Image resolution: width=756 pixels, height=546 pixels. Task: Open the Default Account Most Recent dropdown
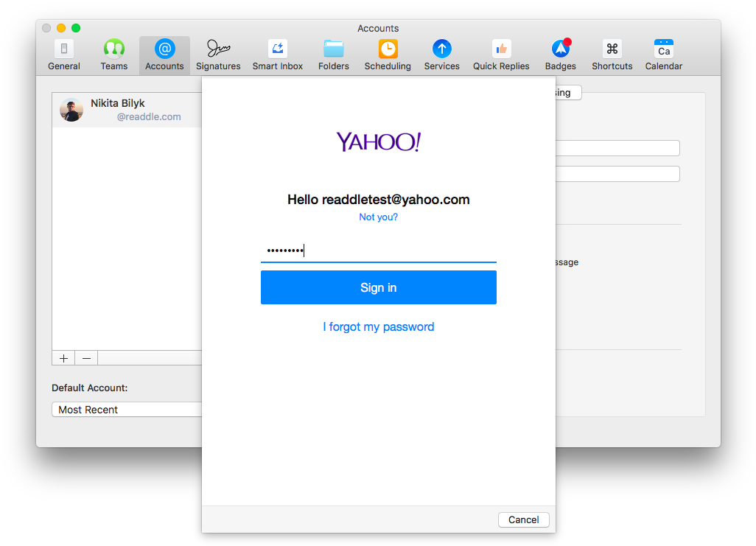click(127, 410)
